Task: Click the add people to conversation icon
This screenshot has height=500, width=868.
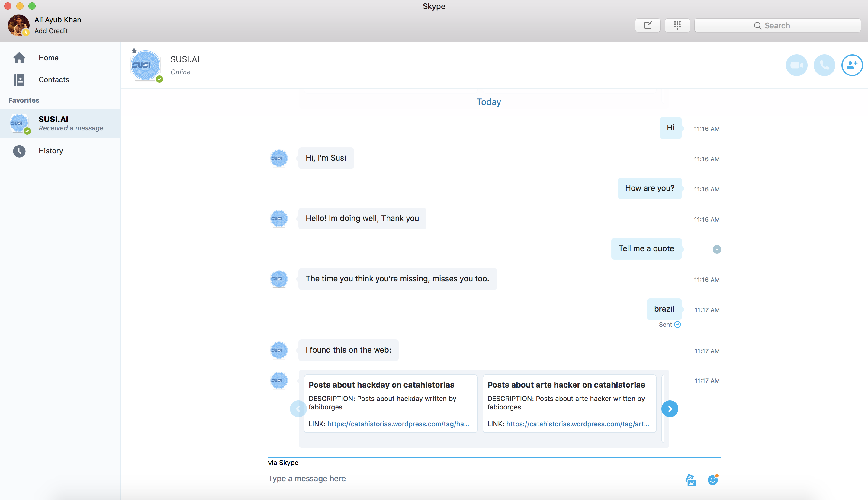Action: (x=852, y=65)
